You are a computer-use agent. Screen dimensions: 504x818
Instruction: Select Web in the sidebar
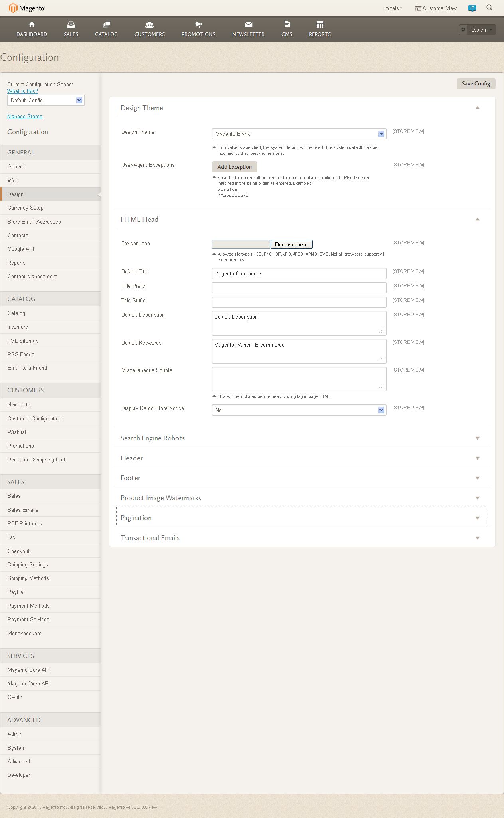(x=50, y=180)
